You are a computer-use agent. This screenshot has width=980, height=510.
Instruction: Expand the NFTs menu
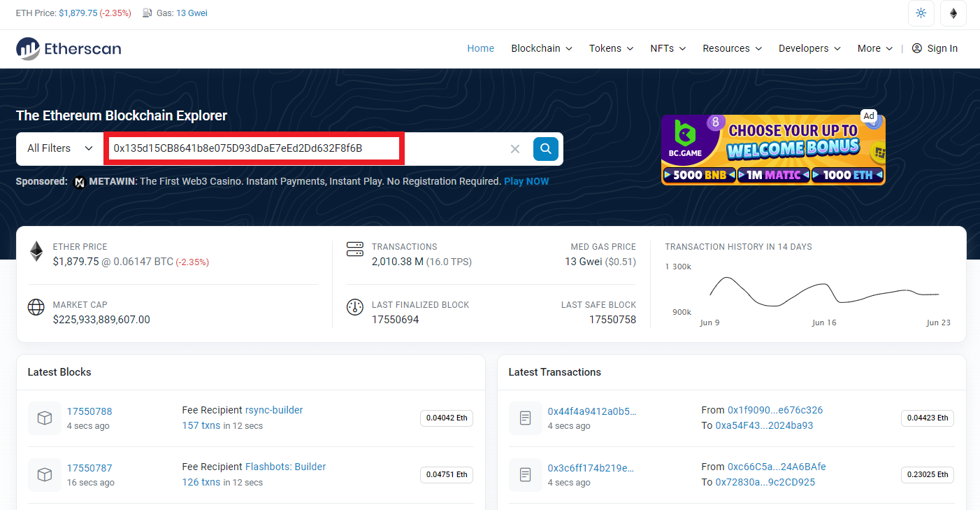point(668,48)
